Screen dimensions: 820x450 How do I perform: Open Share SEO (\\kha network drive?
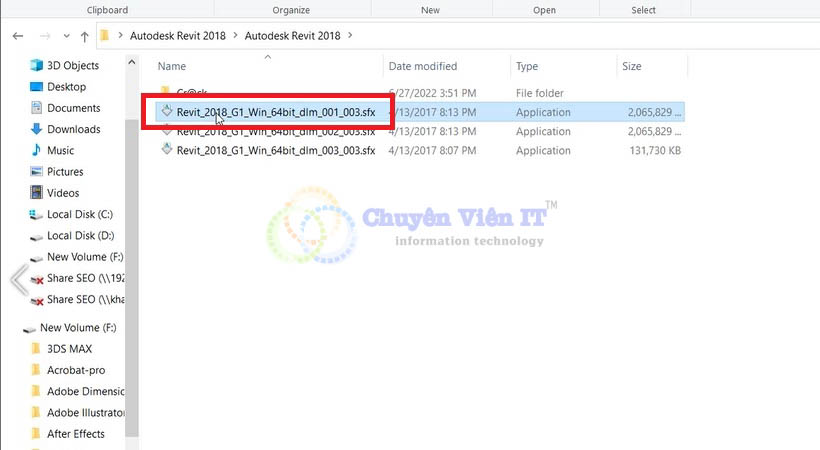coord(86,299)
